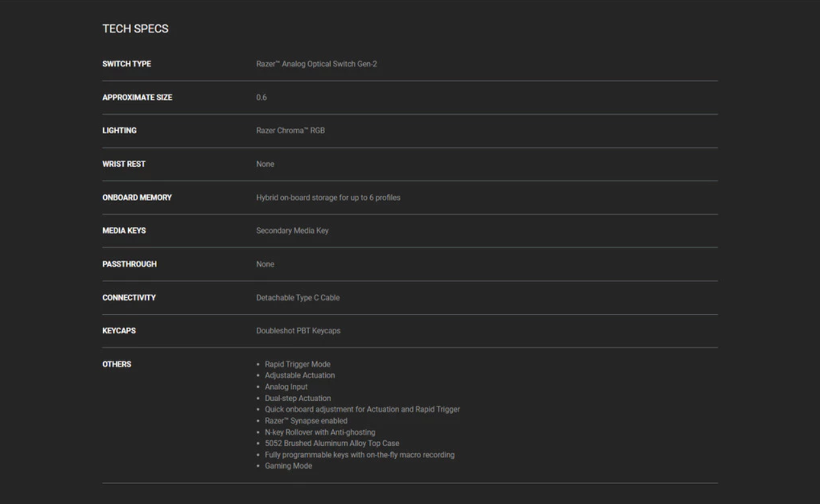This screenshot has height=504, width=820.
Task: Click Detachable Type C Cable value
Action: tap(298, 297)
